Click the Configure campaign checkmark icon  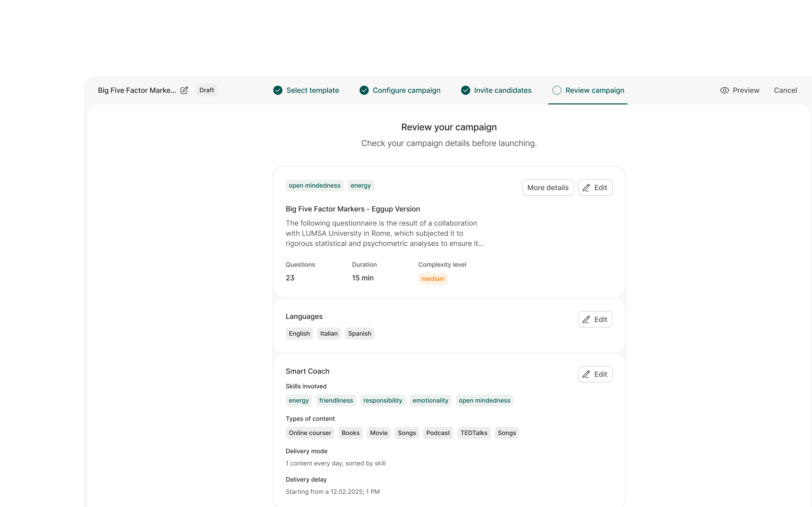[x=364, y=90]
